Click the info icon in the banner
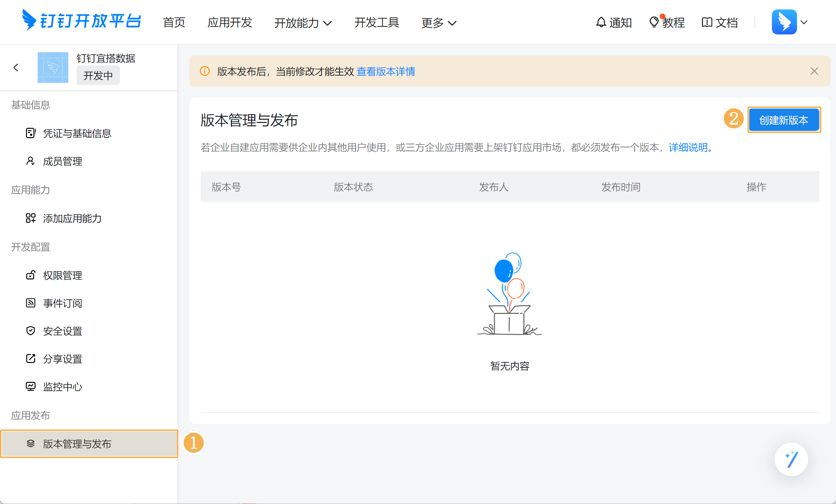The width and height of the screenshot is (836, 504). (x=205, y=71)
